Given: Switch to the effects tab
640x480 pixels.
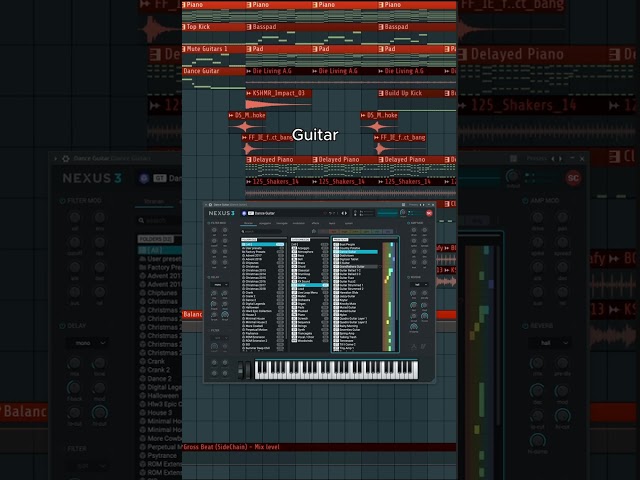Looking at the screenshot, I should (315, 223).
